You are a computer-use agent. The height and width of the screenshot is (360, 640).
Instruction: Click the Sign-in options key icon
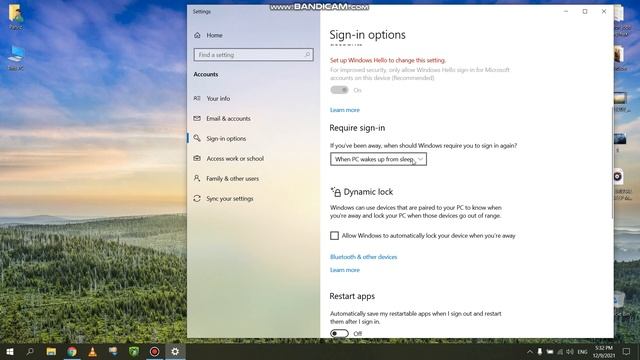tap(197, 138)
